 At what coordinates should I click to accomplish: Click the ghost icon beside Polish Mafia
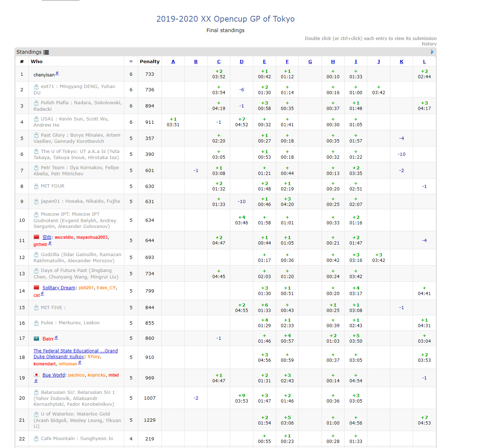tap(36, 103)
